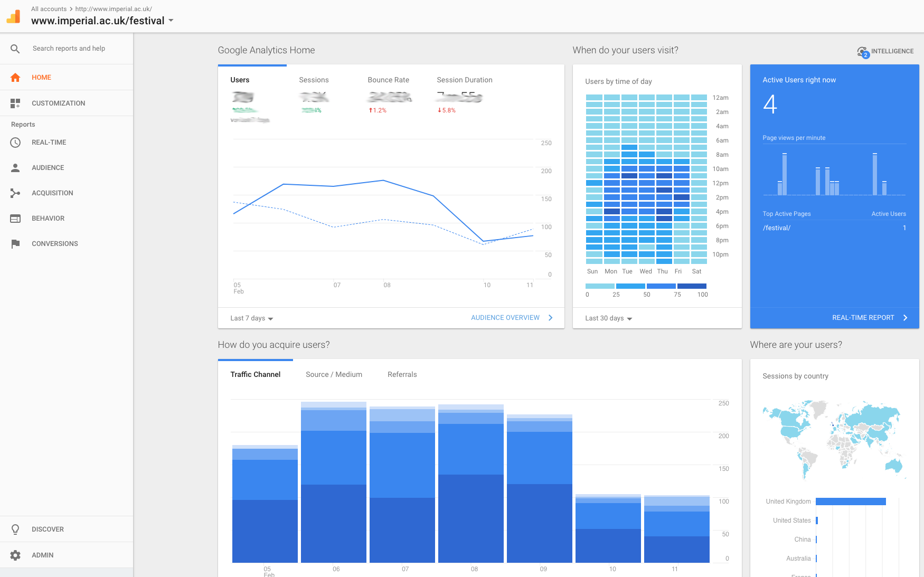Open the Home house icon
Viewport: 924px width, 577px height.
coord(15,78)
